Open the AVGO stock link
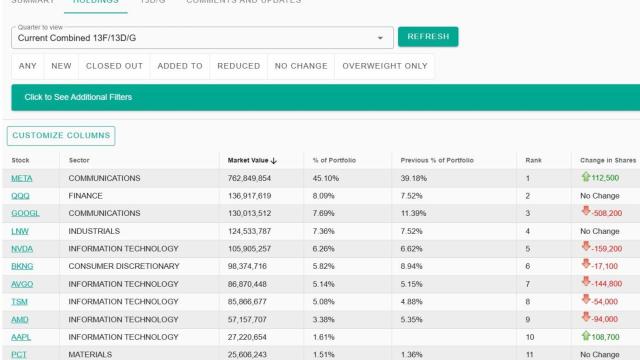640x360 pixels. pos(22,284)
